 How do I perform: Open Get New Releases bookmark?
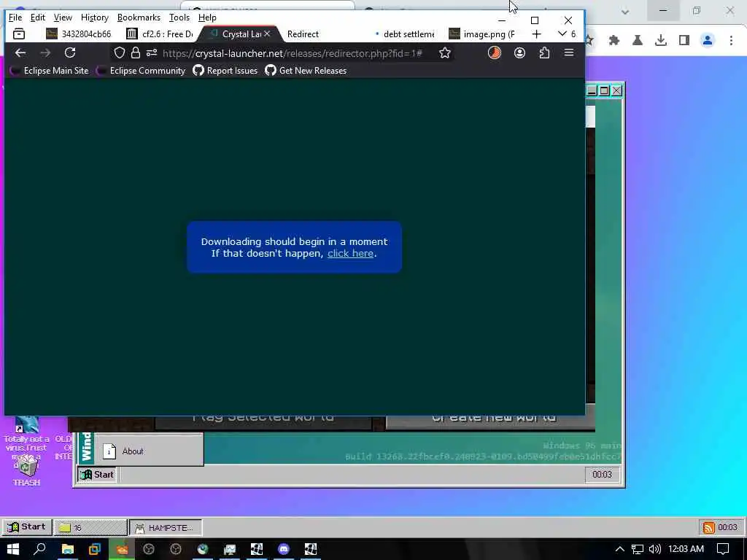coord(306,71)
